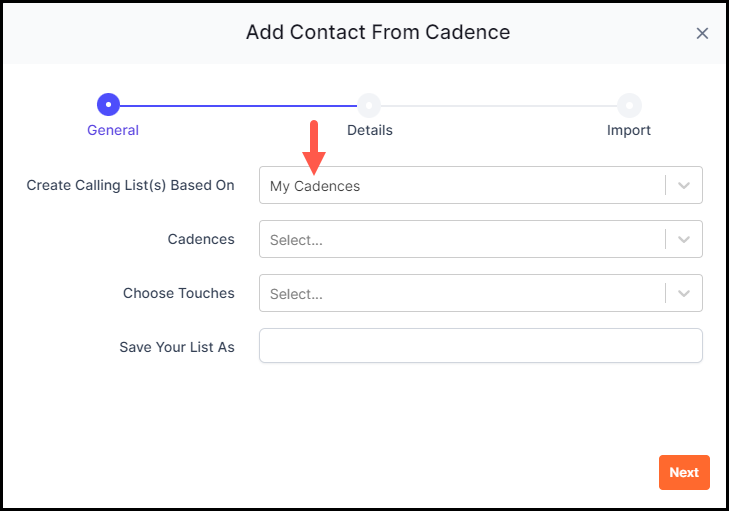Click the orange Next button
The height and width of the screenshot is (511, 729).
[x=684, y=472]
